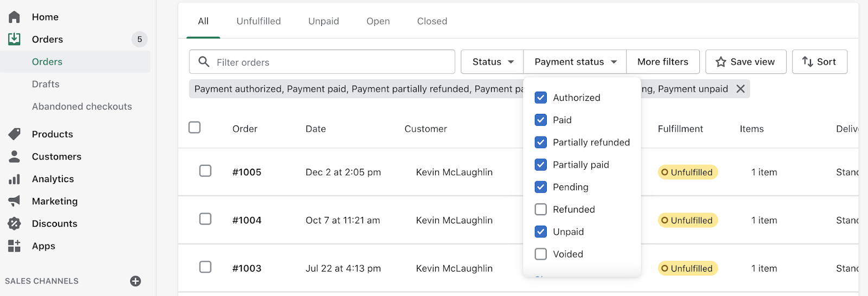Open the Discounts badge icon

(14, 223)
